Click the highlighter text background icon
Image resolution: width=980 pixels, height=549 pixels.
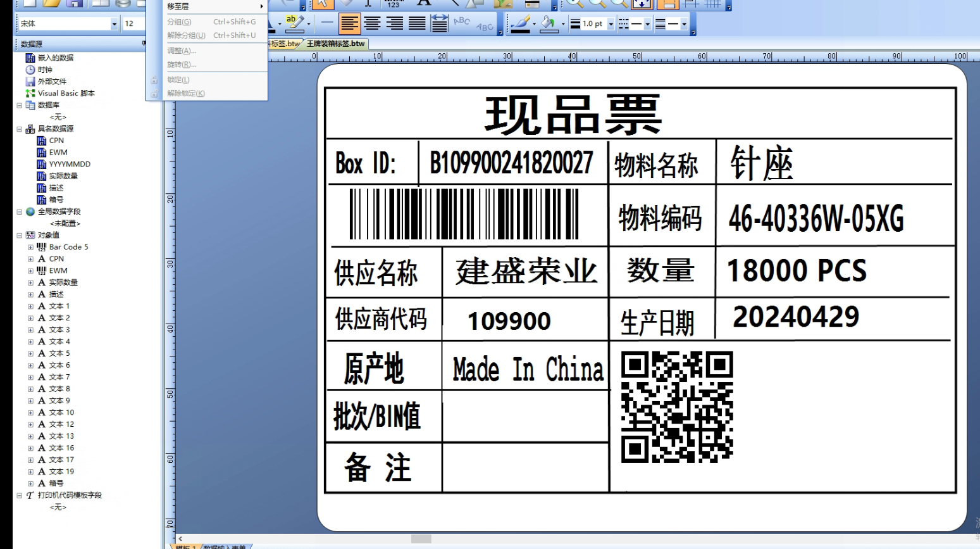294,23
